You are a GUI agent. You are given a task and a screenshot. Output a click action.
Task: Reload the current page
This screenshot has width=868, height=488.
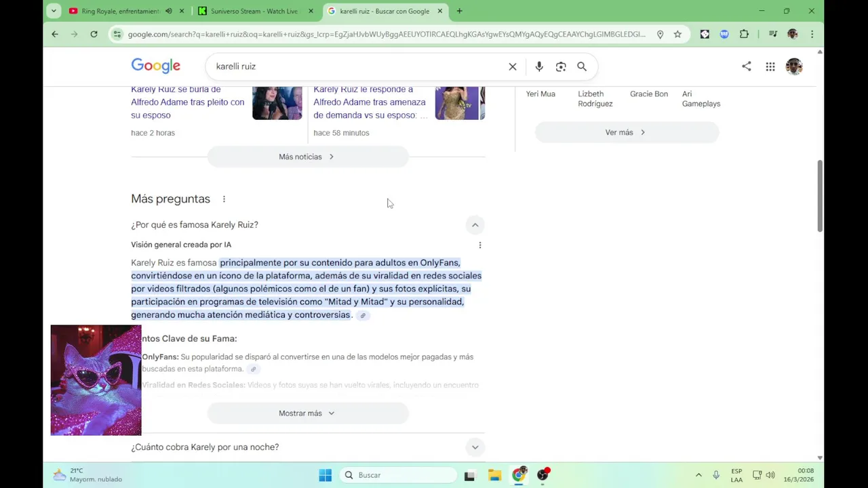point(94,34)
